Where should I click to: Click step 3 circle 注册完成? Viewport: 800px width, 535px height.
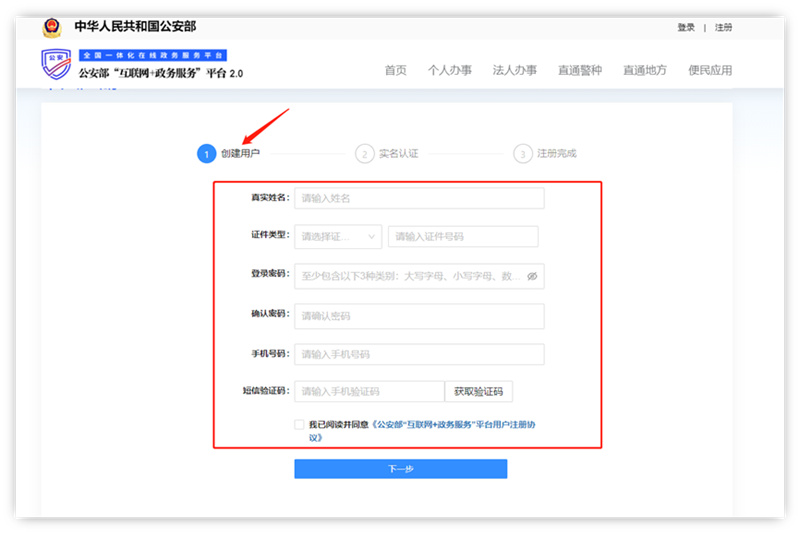(x=522, y=154)
